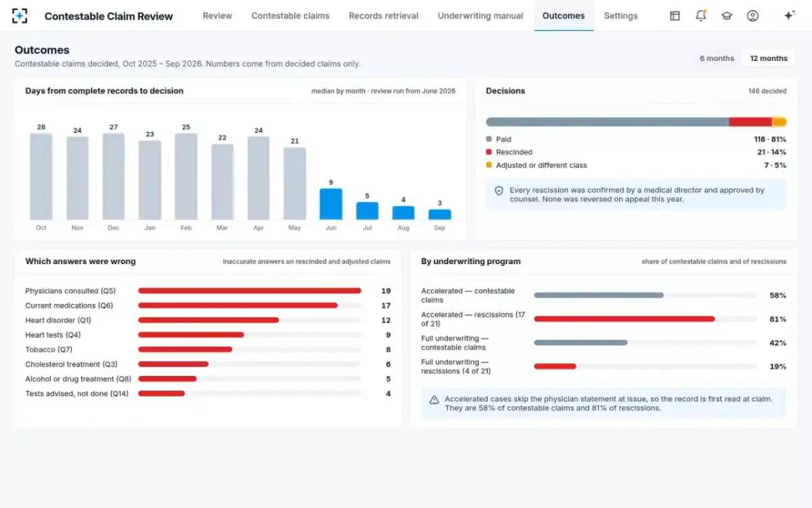The width and height of the screenshot is (812, 508).
Task: Click the red Rescinded legend swatch
Action: (x=489, y=152)
